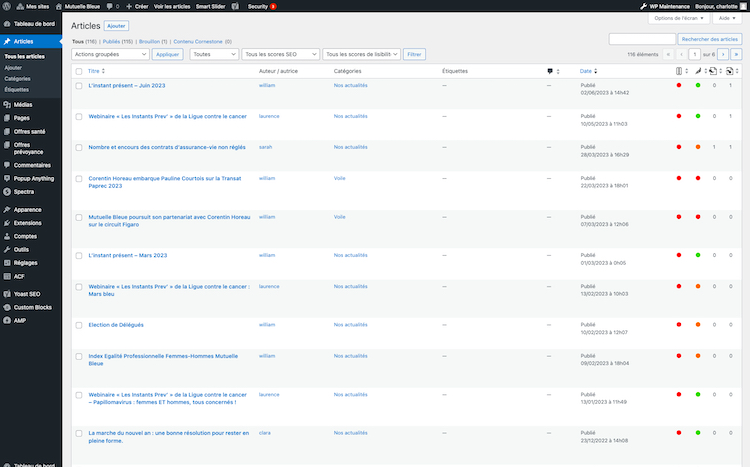750x467 pixels.
Task: Expand Options de l'écran panel
Action: [x=677, y=19]
